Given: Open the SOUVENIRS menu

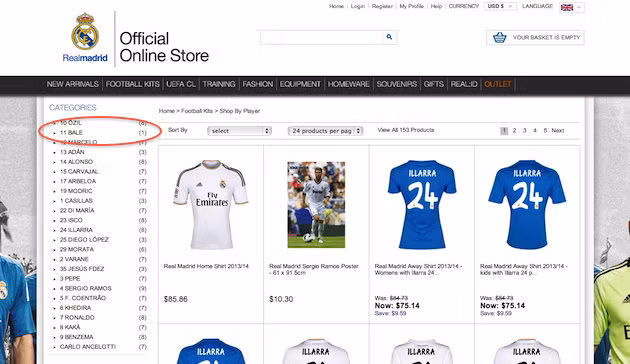Looking at the screenshot, I should (397, 84).
